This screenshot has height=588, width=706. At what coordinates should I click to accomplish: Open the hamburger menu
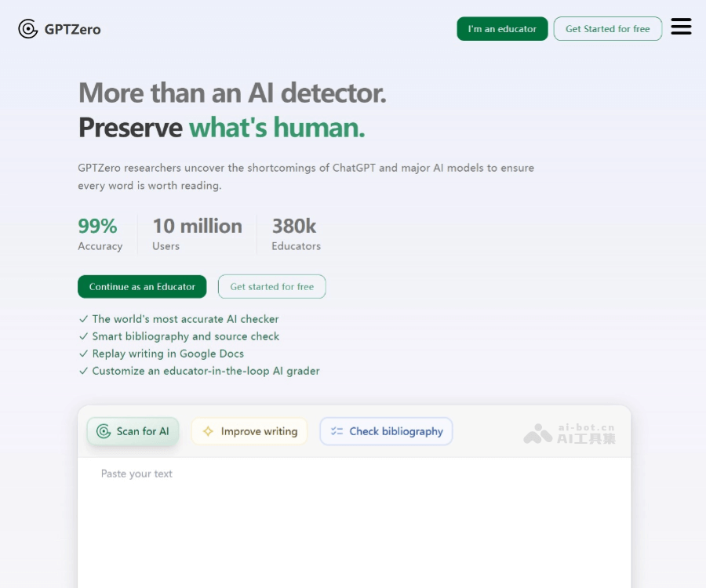coord(681,27)
